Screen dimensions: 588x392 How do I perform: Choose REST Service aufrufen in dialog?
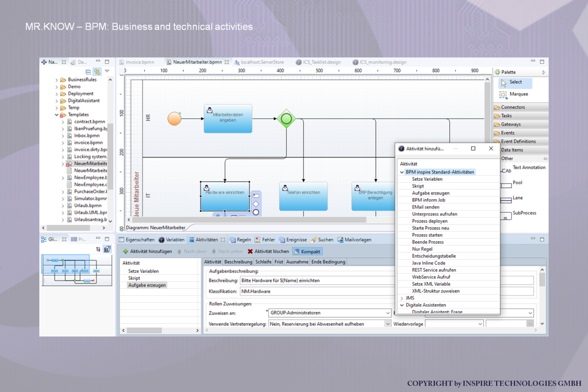click(434, 270)
